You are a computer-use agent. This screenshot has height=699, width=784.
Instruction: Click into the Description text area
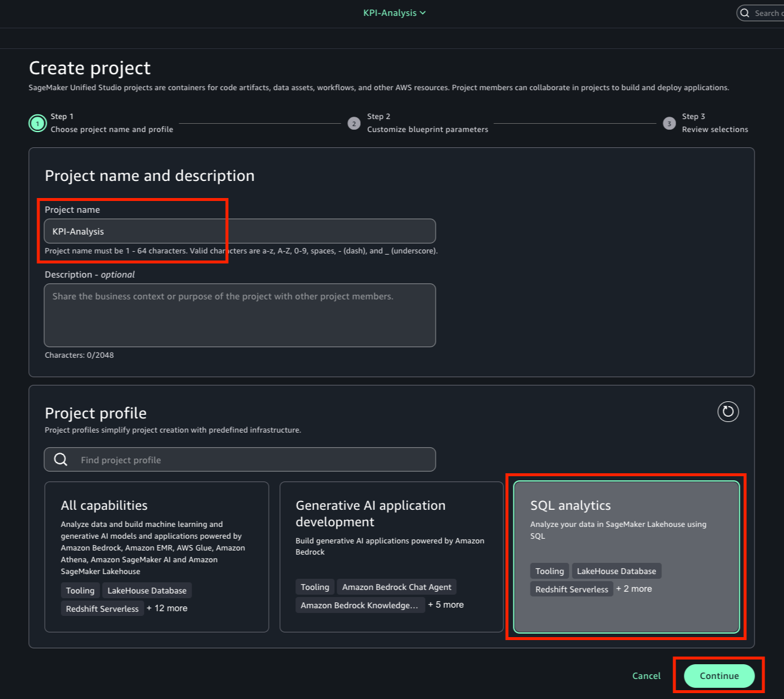240,315
